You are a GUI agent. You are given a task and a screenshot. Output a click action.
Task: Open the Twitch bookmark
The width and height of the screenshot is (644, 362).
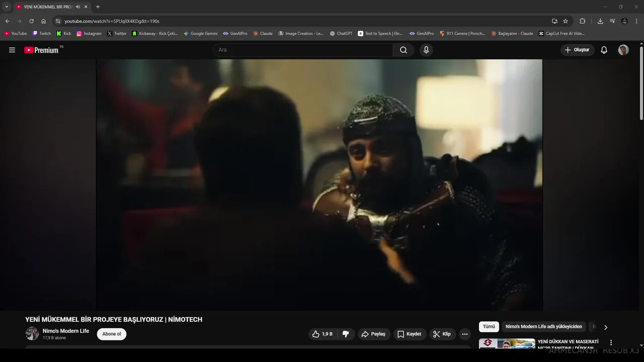[x=42, y=34]
